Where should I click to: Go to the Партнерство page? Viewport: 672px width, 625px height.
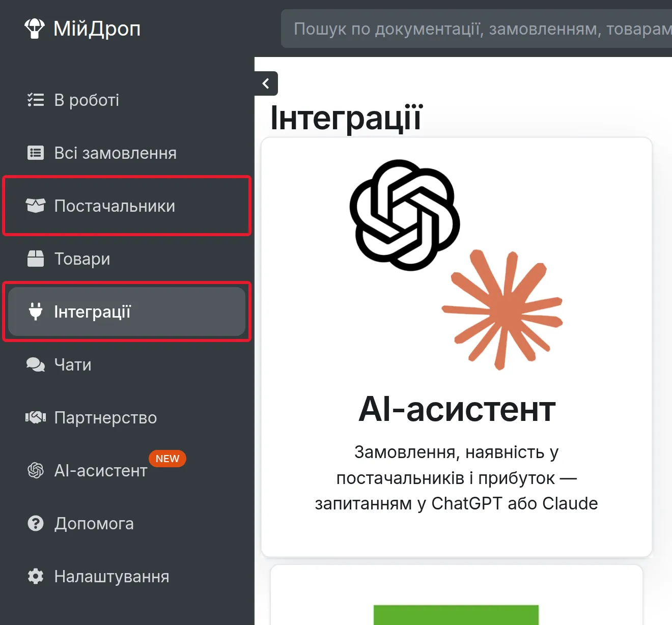tap(127, 417)
